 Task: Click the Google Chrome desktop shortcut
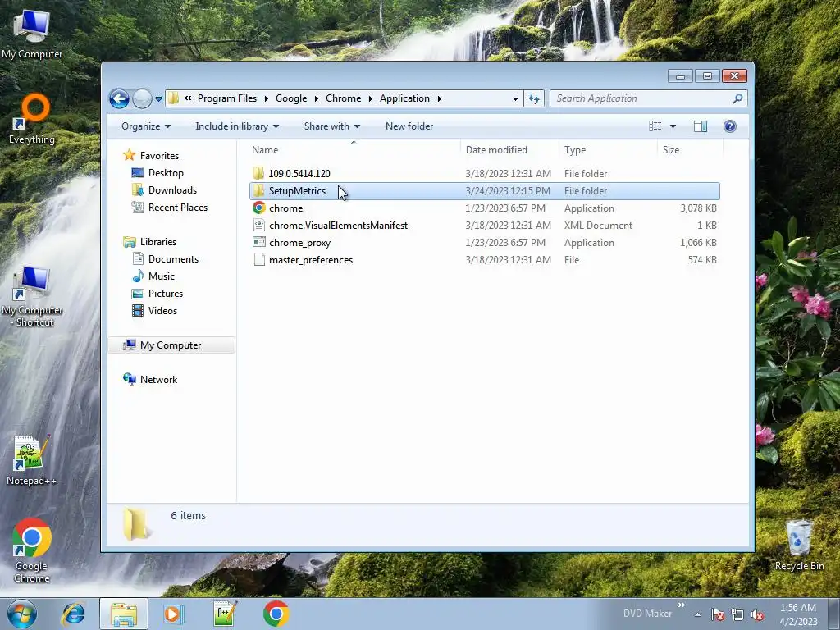(32, 550)
